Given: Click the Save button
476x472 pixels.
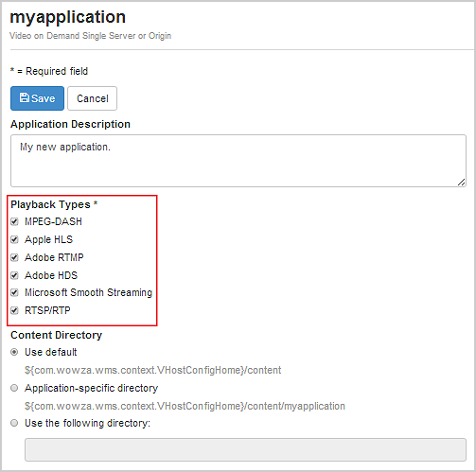Looking at the screenshot, I should 37,98.
